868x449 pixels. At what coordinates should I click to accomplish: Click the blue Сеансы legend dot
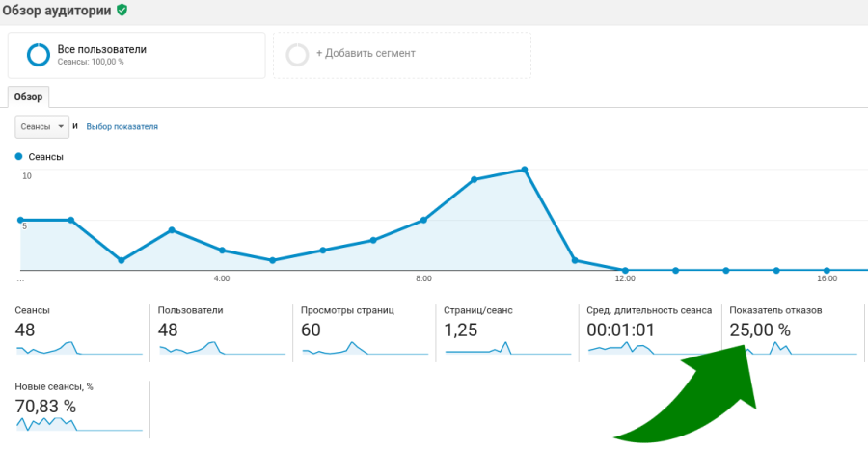tap(18, 156)
